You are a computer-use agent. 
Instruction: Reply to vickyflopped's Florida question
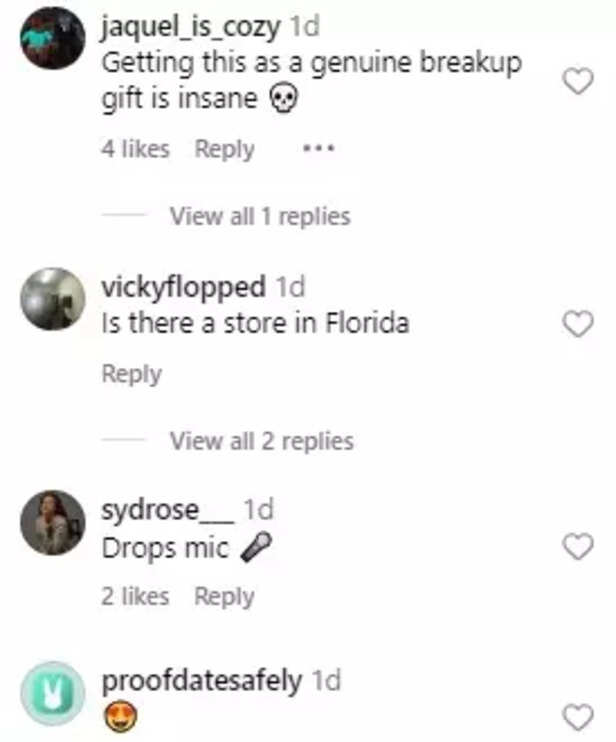pyautogui.click(x=132, y=374)
